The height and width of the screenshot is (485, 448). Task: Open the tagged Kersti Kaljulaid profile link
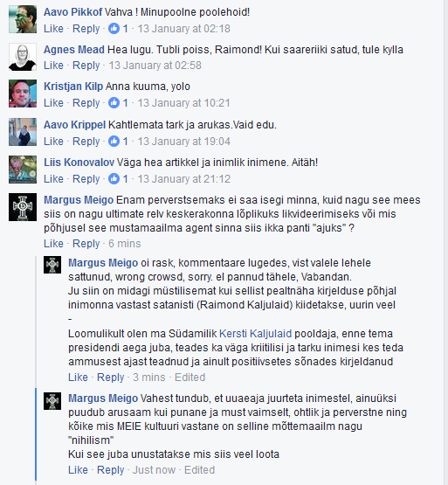point(255,334)
